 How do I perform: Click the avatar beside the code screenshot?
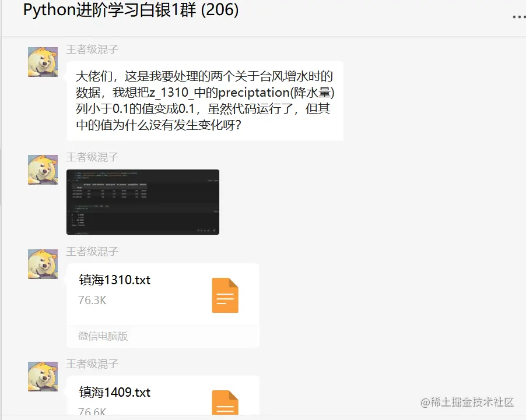click(x=43, y=170)
